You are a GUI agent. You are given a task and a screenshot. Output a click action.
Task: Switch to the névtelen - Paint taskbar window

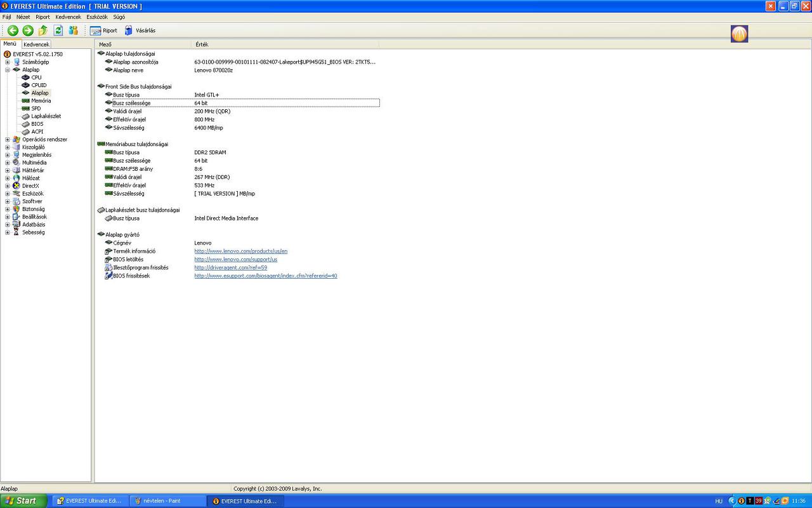point(168,501)
